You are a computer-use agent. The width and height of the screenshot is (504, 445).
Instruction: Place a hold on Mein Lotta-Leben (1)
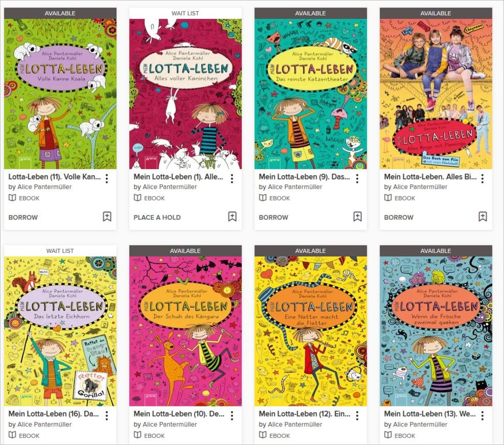coord(157,217)
